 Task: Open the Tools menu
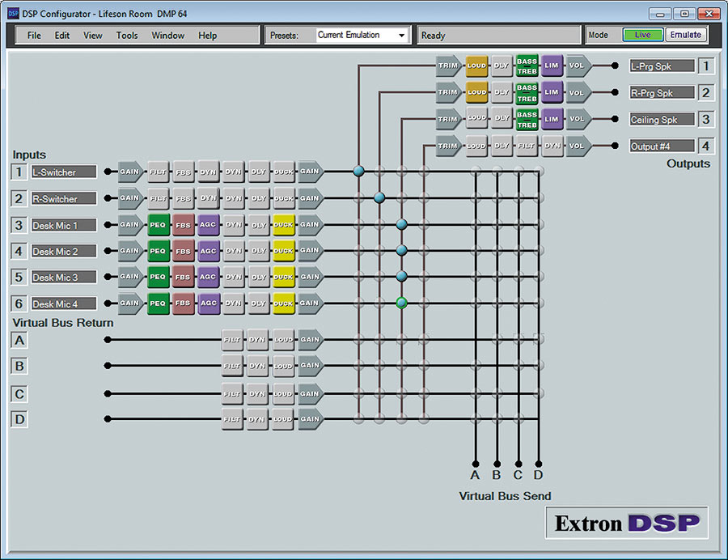click(127, 36)
